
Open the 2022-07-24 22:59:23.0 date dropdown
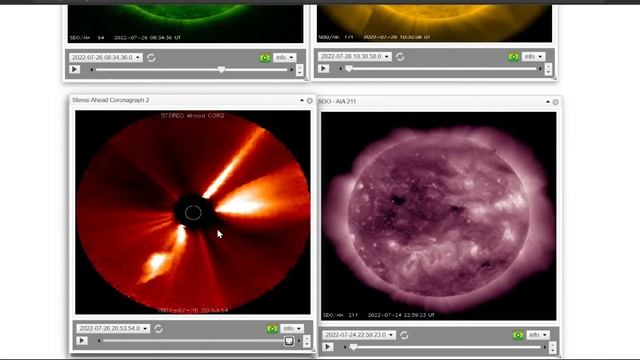coord(359,335)
